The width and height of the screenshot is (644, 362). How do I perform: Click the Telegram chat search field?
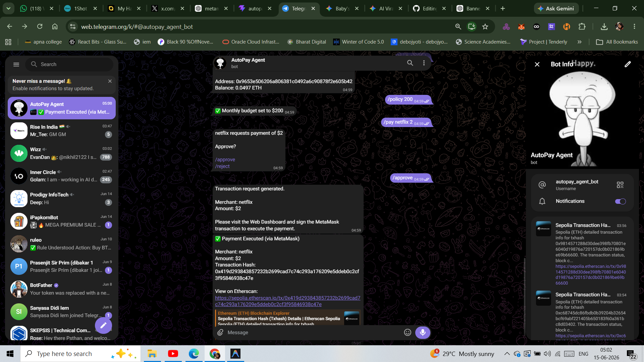point(69,64)
